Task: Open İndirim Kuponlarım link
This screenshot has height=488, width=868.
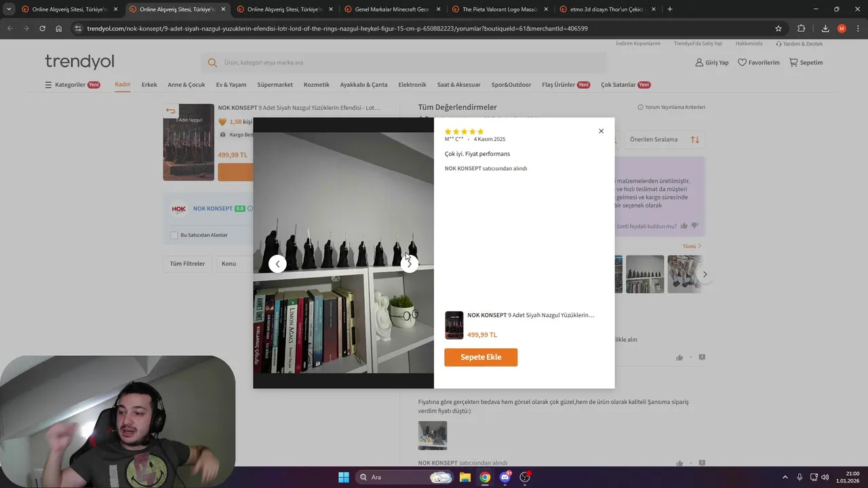Action: coord(637,43)
